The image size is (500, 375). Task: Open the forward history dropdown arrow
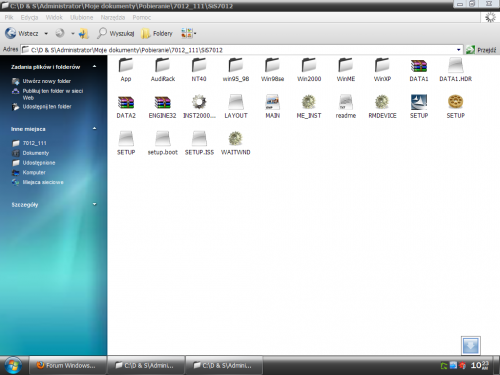click(x=73, y=34)
